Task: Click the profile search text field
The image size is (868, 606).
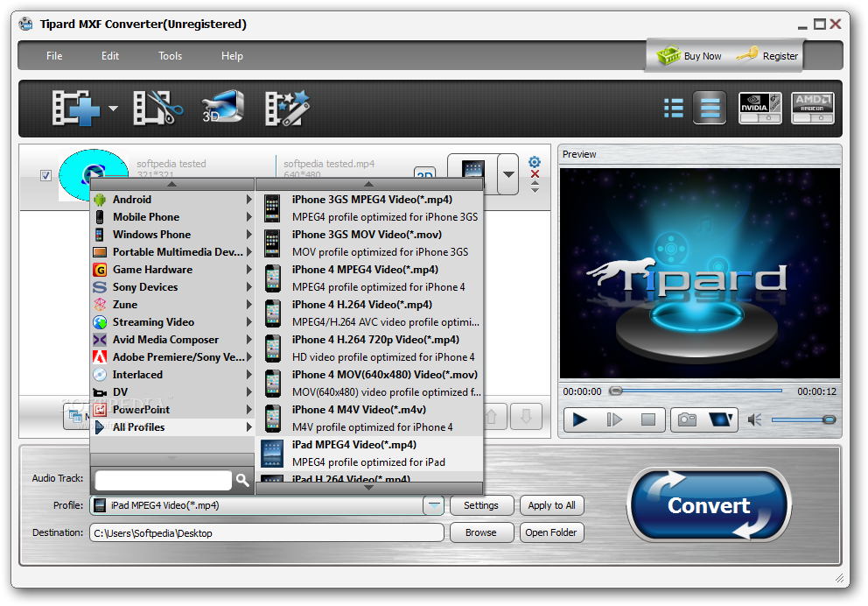Action: click(x=164, y=480)
